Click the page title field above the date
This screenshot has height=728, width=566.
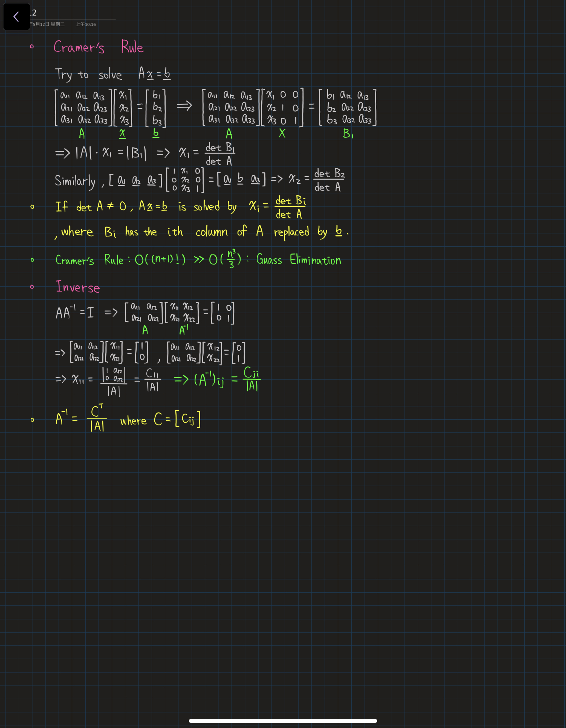(72, 13)
